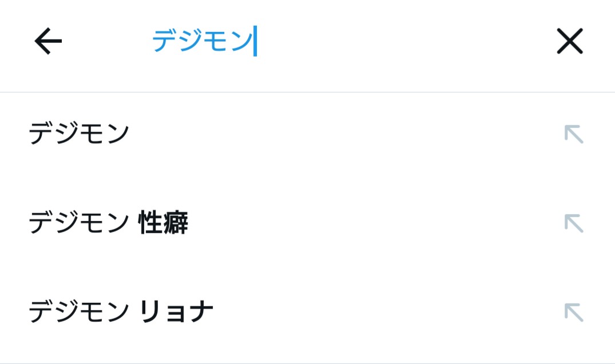The image size is (615, 364).
Task: Return to the previous screen
Action: [48, 42]
